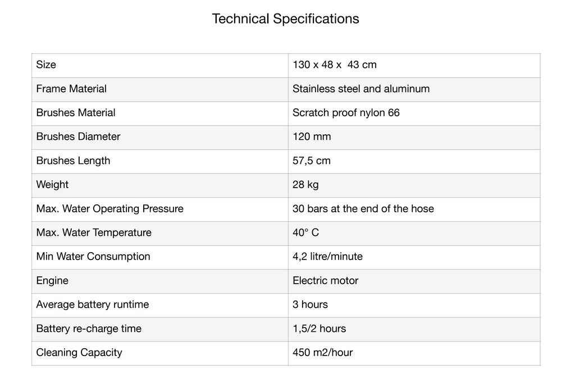Select the Average battery runtime label
The width and height of the screenshot is (575, 392).
point(93,304)
